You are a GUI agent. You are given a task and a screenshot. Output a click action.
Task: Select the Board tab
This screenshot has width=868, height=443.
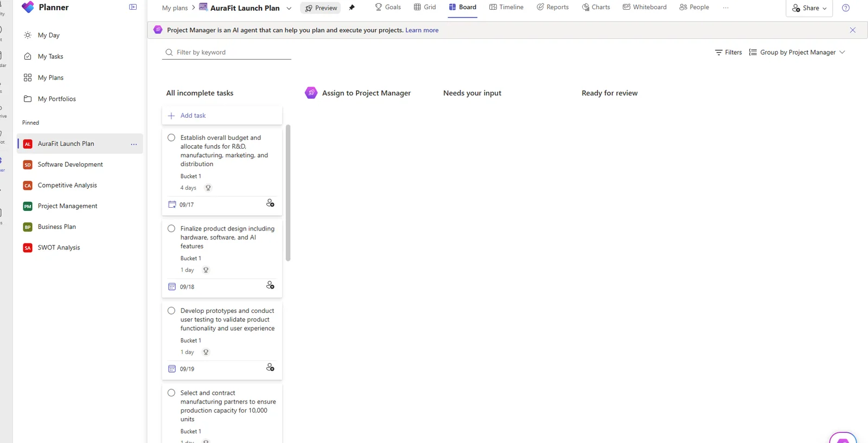click(463, 7)
